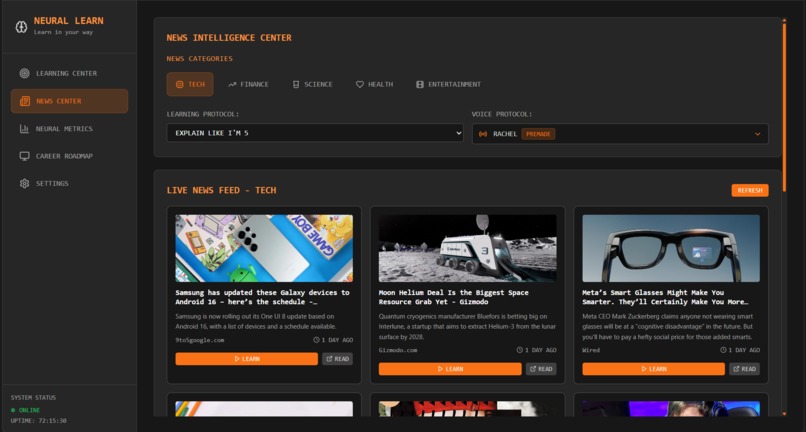Click the clock icon on Meta Glasses article
The height and width of the screenshot is (432, 806).
pos(723,350)
